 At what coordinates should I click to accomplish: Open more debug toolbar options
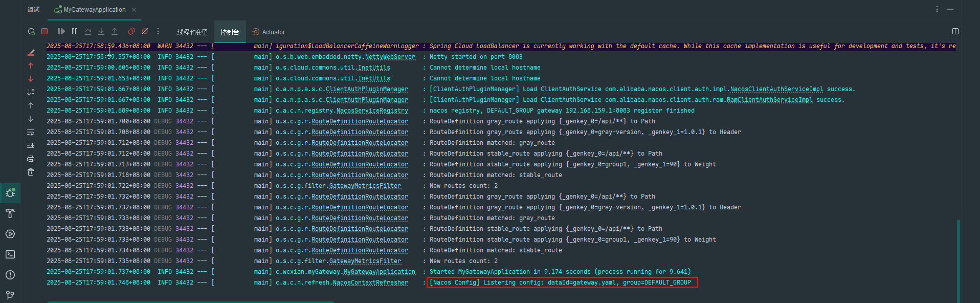(x=158, y=32)
